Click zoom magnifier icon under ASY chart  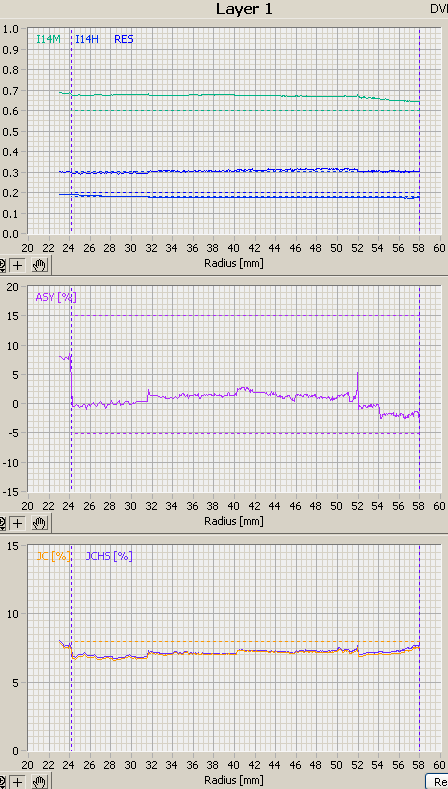(x=3, y=523)
